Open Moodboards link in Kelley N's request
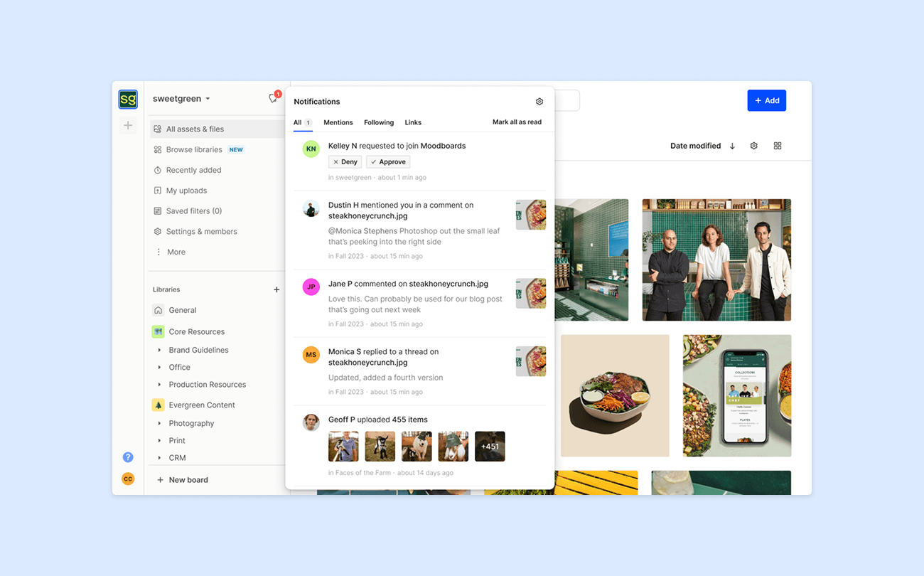Viewport: 924px width, 576px height. [443, 146]
